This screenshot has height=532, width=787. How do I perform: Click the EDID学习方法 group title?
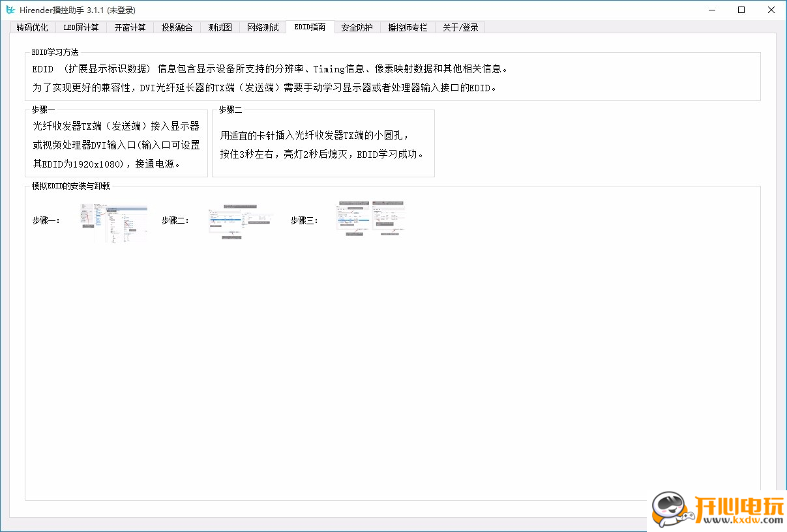click(x=55, y=52)
